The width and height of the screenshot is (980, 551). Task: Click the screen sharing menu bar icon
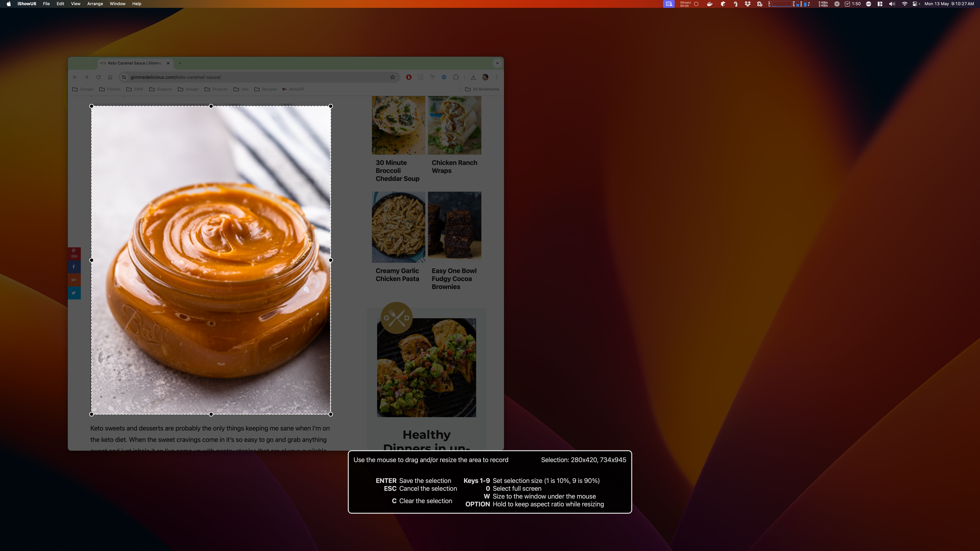pos(669,4)
